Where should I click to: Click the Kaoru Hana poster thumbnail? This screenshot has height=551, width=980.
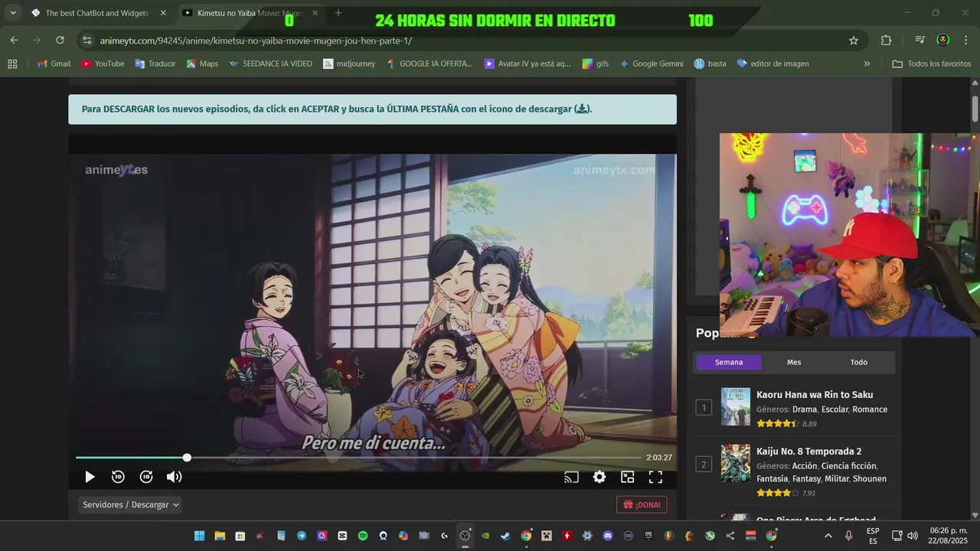(736, 406)
